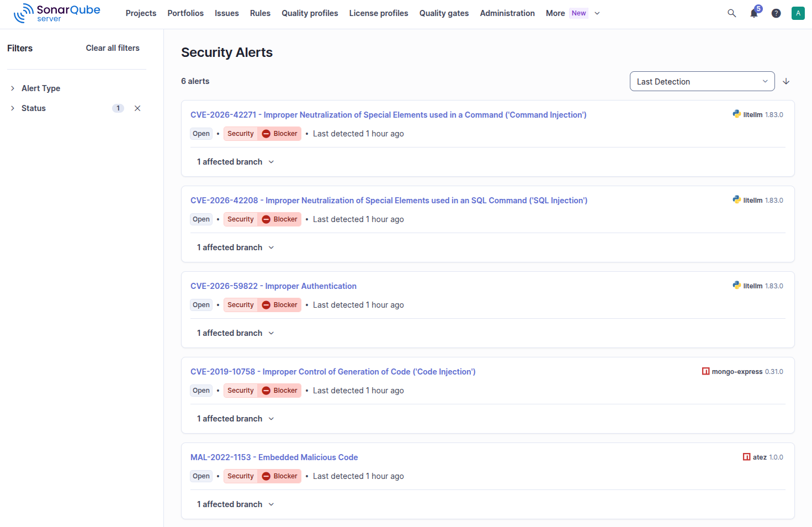Open the SonarQube server home logo
The width and height of the screenshot is (812, 527).
point(57,13)
